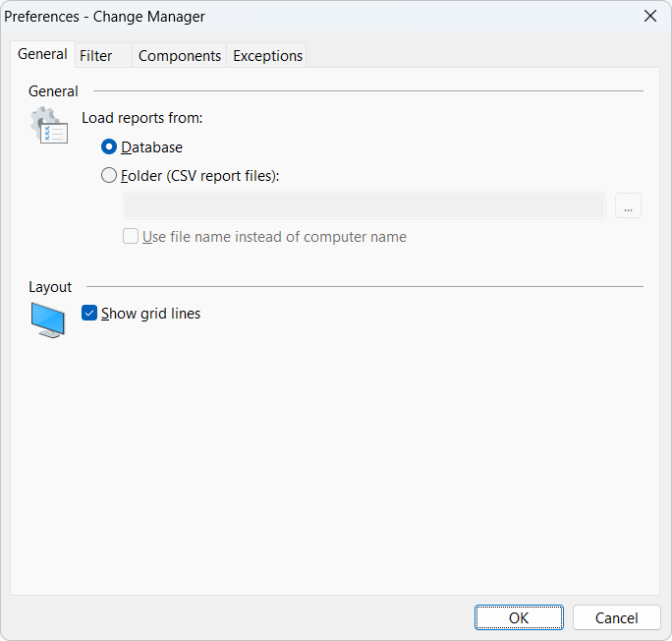Open the Filter tab

96,56
